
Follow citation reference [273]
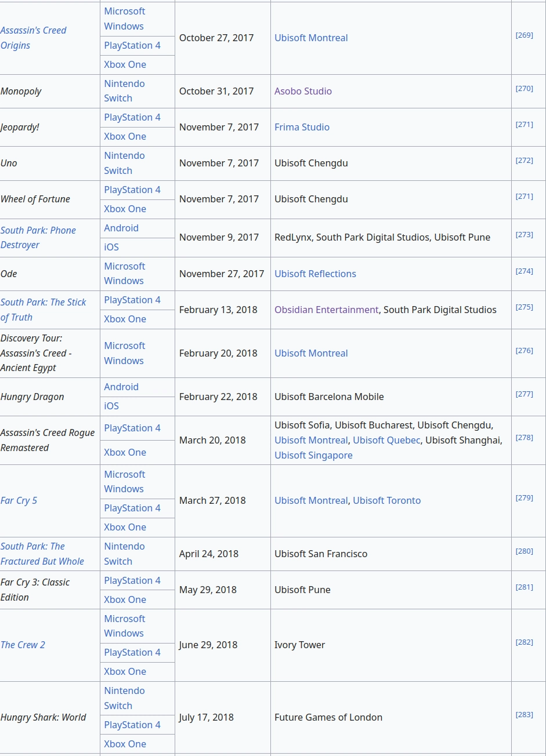[524, 235]
